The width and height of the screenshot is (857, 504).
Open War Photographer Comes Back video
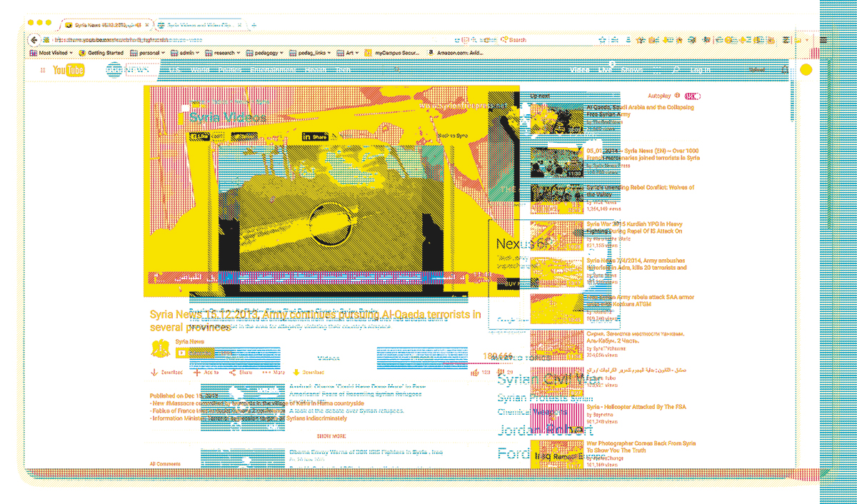point(557,454)
